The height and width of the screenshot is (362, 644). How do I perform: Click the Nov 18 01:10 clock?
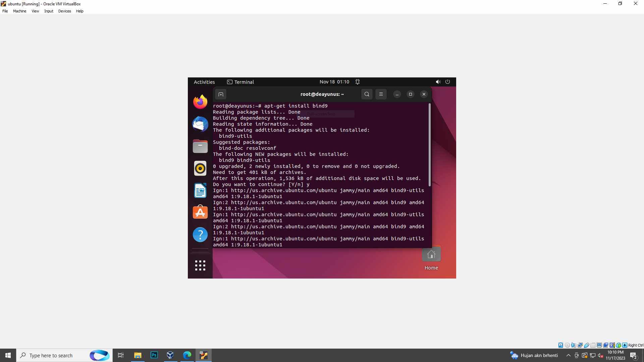point(334,82)
